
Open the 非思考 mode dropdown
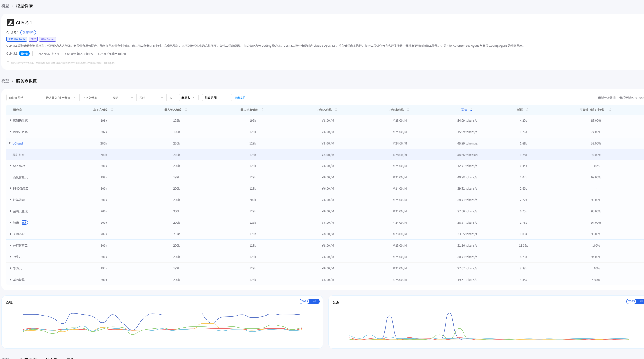(x=189, y=98)
